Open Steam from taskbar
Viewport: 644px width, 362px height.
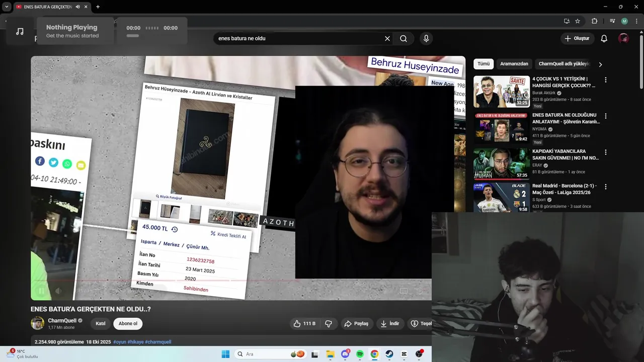pos(389,354)
